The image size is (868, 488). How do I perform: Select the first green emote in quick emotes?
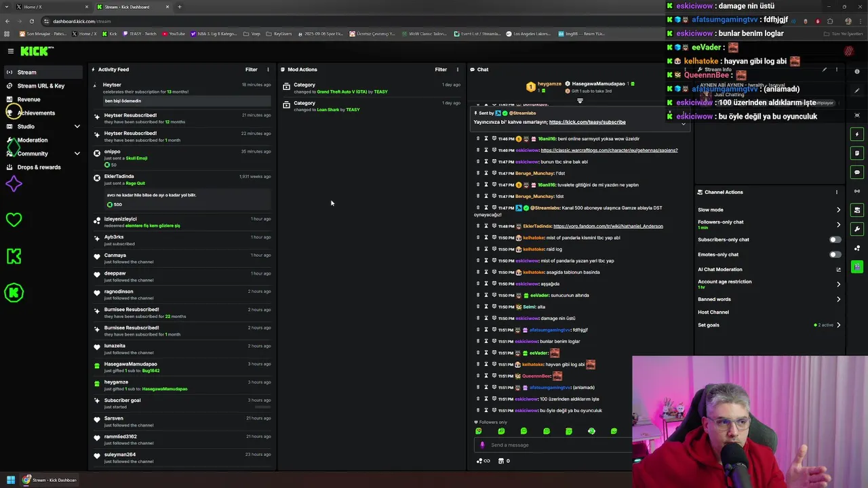[x=479, y=431]
